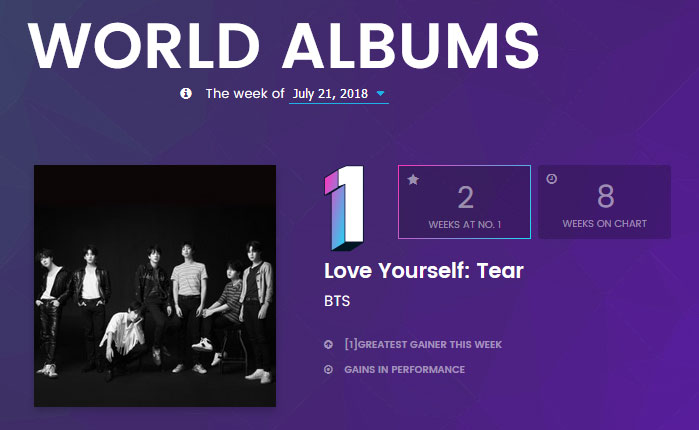The width and height of the screenshot is (699, 430).
Task: Open the July 21, 2018 date picker
Action: click(x=329, y=93)
